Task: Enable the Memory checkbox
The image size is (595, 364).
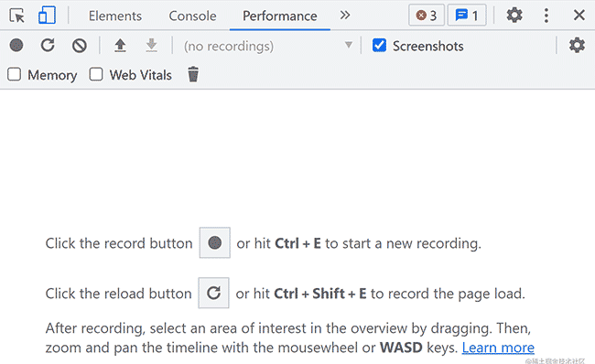Action: tap(15, 74)
